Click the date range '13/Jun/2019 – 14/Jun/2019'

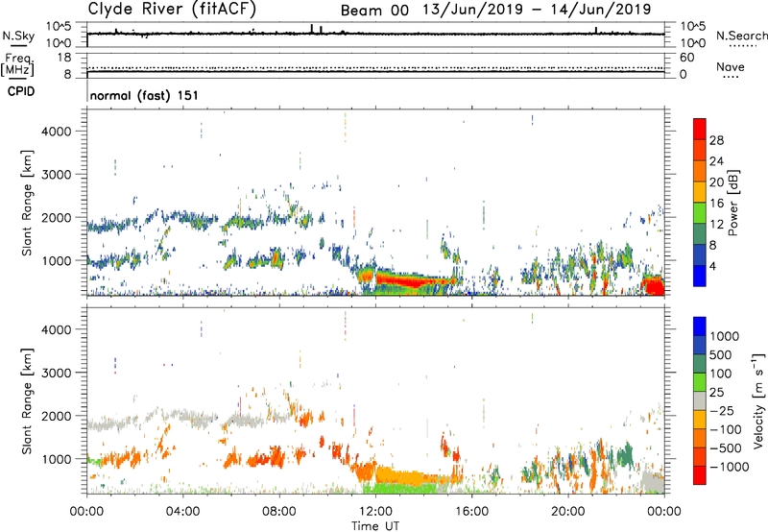coord(537,10)
